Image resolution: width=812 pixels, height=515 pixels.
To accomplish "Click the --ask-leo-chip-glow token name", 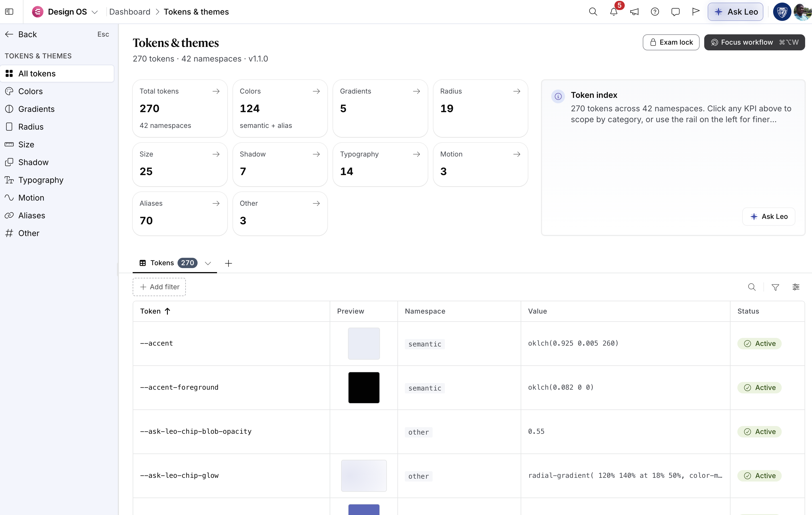I will click(179, 476).
